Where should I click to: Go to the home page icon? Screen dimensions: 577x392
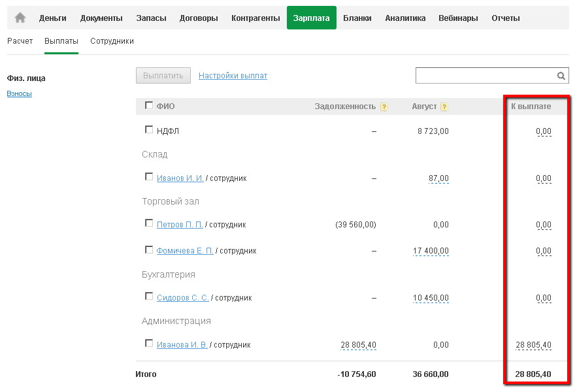point(20,18)
